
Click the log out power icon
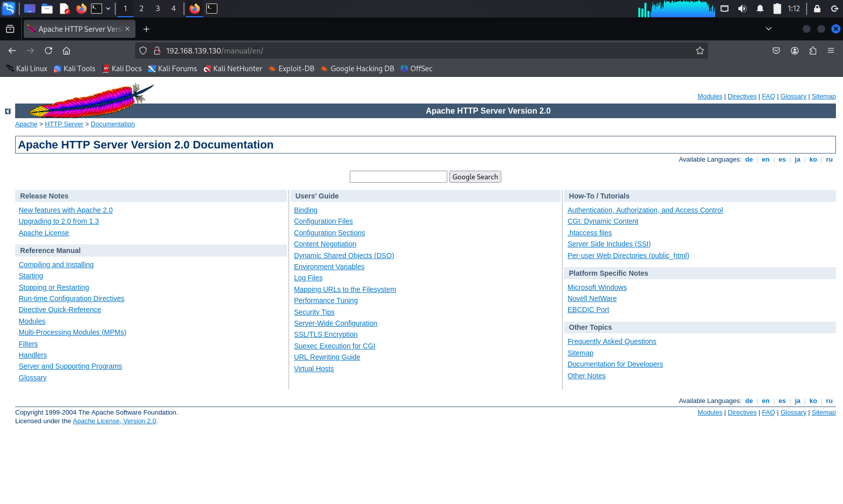tap(835, 9)
